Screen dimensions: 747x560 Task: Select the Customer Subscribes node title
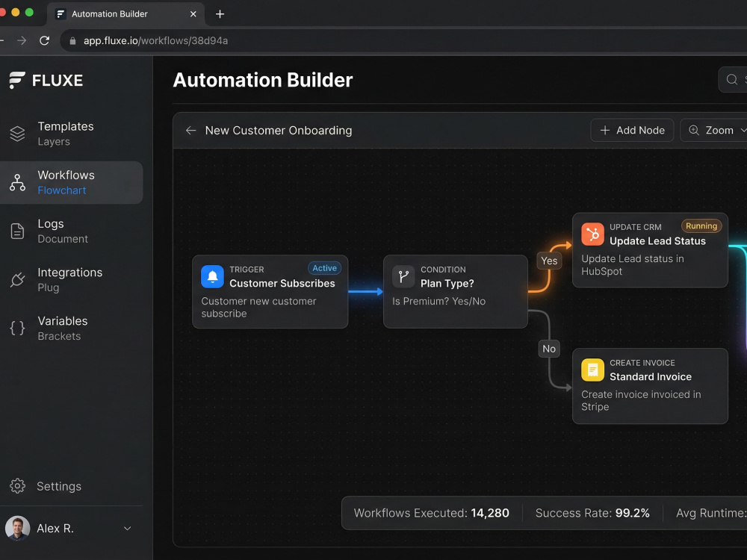point(282,283)
